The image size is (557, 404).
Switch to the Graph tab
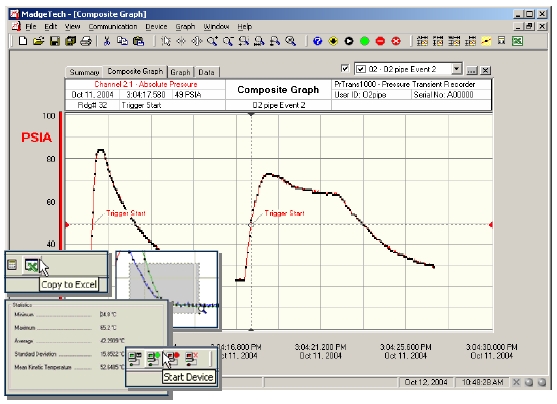[x=180, y=72]
